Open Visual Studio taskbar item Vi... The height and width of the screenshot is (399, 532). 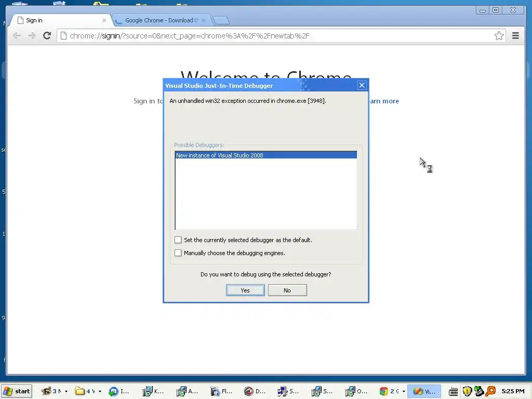click(x=424, y=391)
